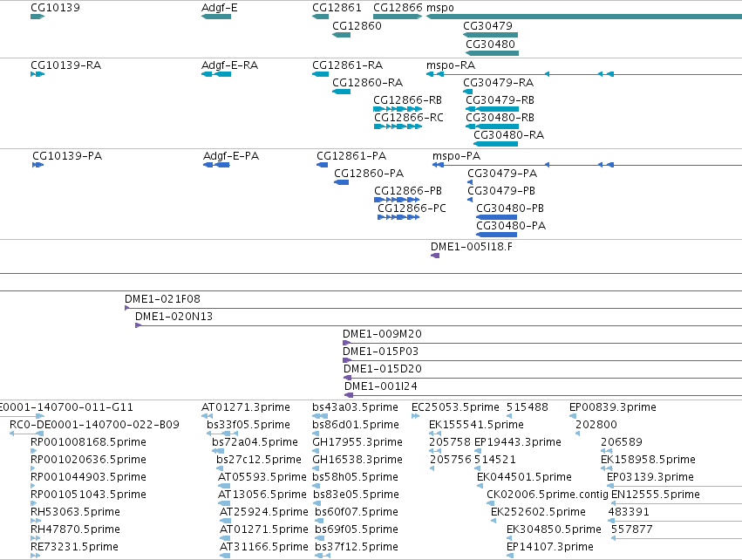
Task: Select EST EP03139.3prime
Action: [x=674, y=486]
